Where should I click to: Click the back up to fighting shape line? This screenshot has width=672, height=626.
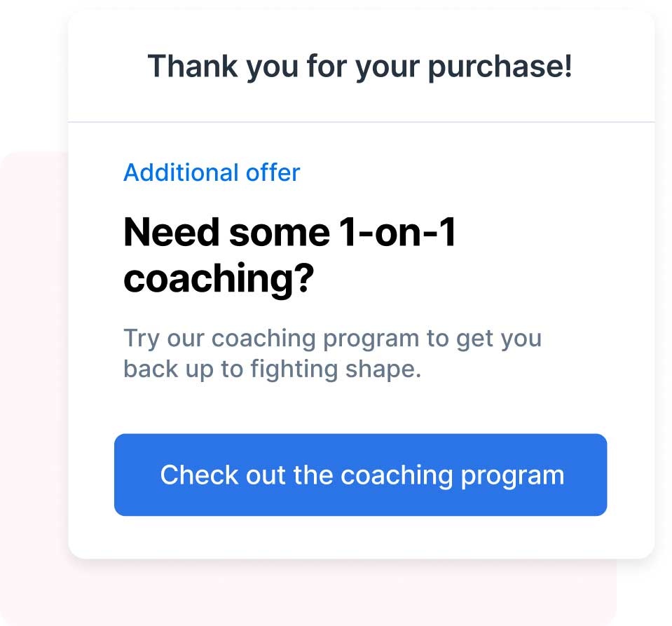272,369
